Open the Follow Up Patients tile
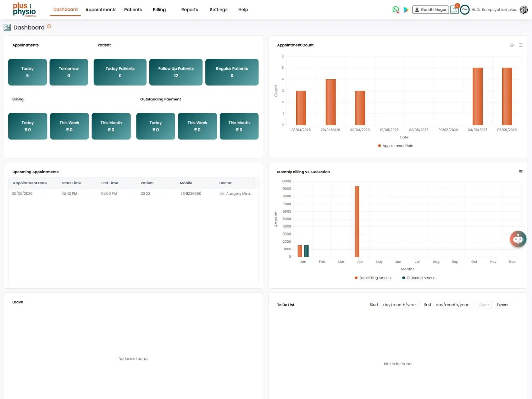532x399 pixels. pyautogui.click(x=176, y=72)
